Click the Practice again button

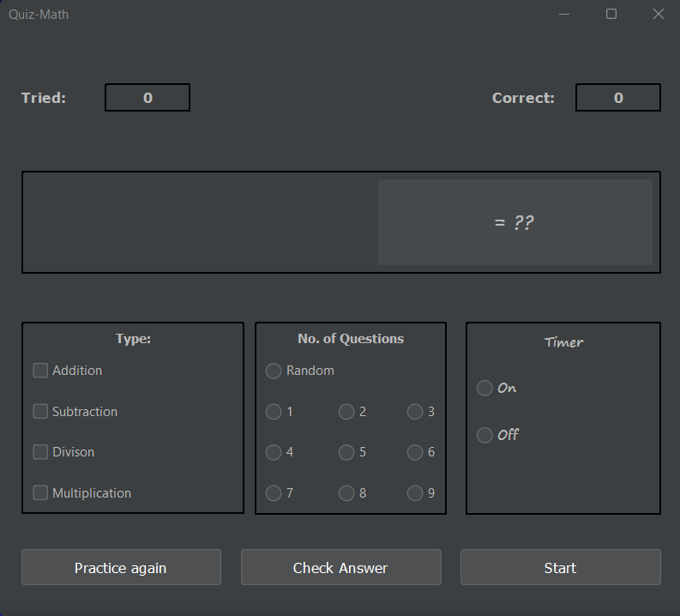click(122, 567)
